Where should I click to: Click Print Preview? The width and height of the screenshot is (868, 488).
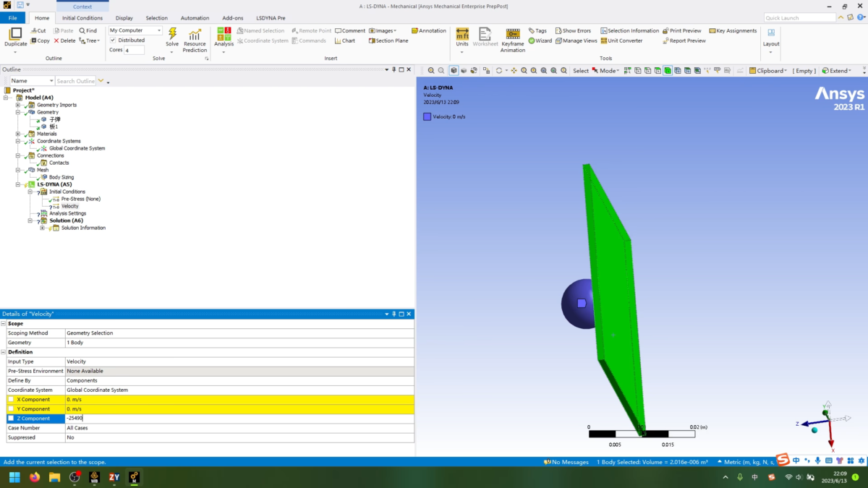point(681,30)
